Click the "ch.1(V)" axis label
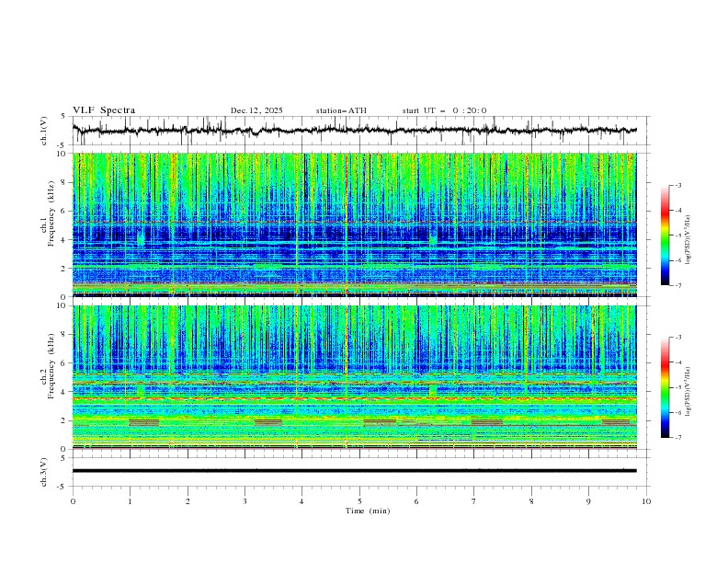The image size is (728, 563). click(44, 131)
